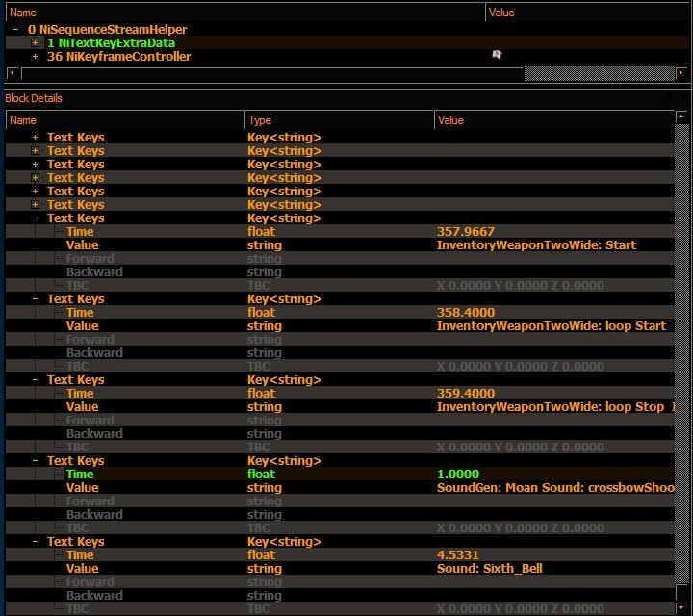Collapse Text Keys entry holding time 359.4000

coord(35,380)
